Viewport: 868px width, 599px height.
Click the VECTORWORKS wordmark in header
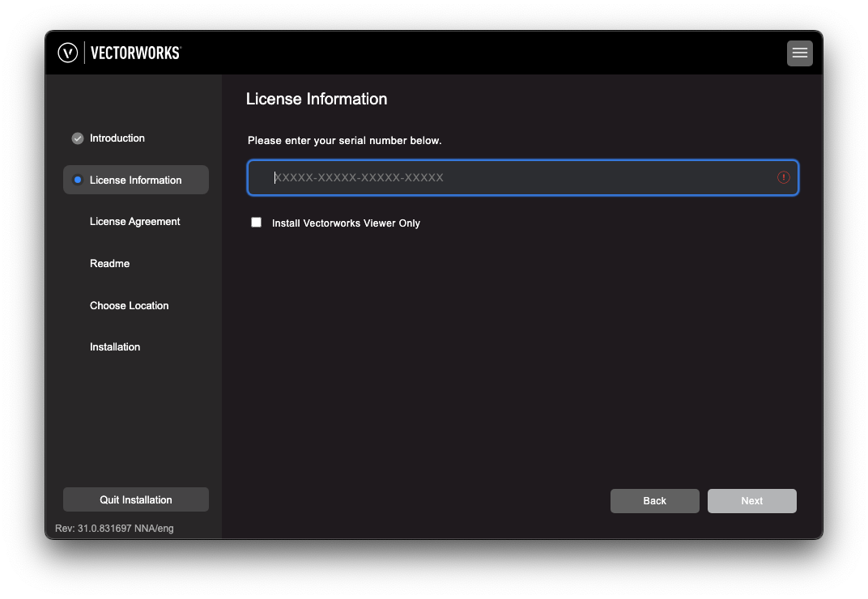[136, 53]
